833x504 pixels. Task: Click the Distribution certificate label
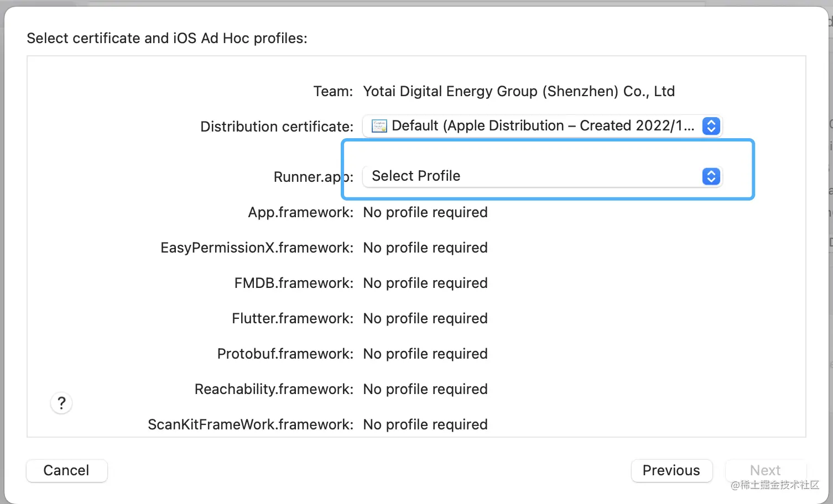click(x=277, y=127)
